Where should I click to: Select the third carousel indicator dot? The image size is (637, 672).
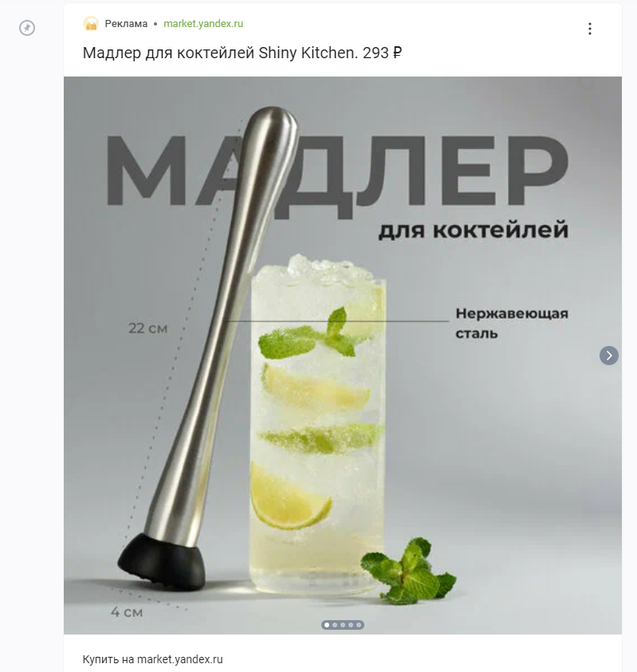[x=343, y=625]
